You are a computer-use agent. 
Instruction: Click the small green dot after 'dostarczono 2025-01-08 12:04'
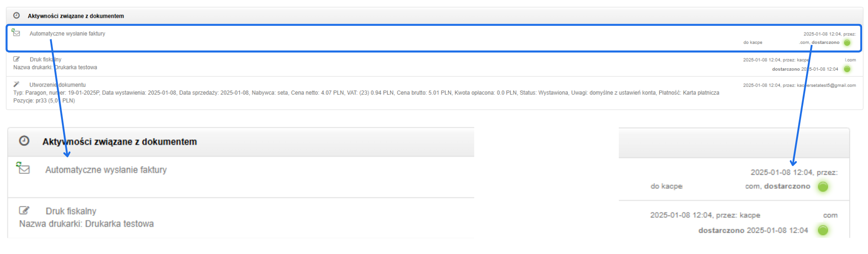click(x=847, y=69)
